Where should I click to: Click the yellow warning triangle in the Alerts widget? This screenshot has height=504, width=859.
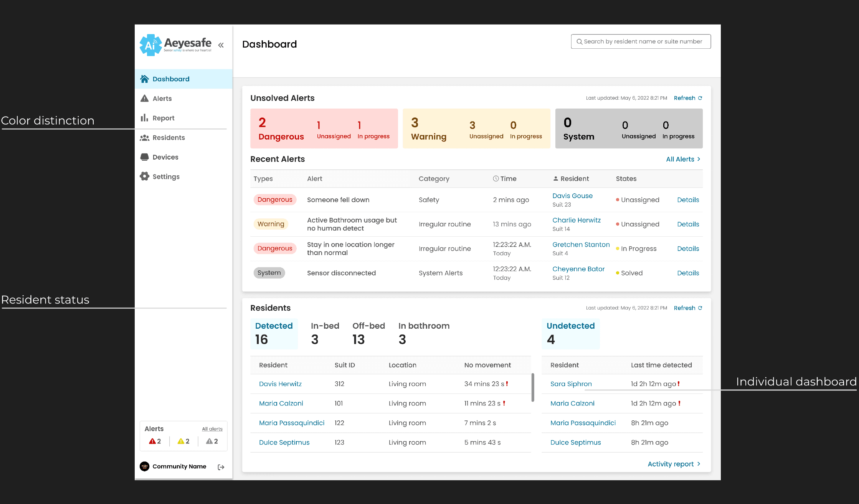[x=181, y=441]
